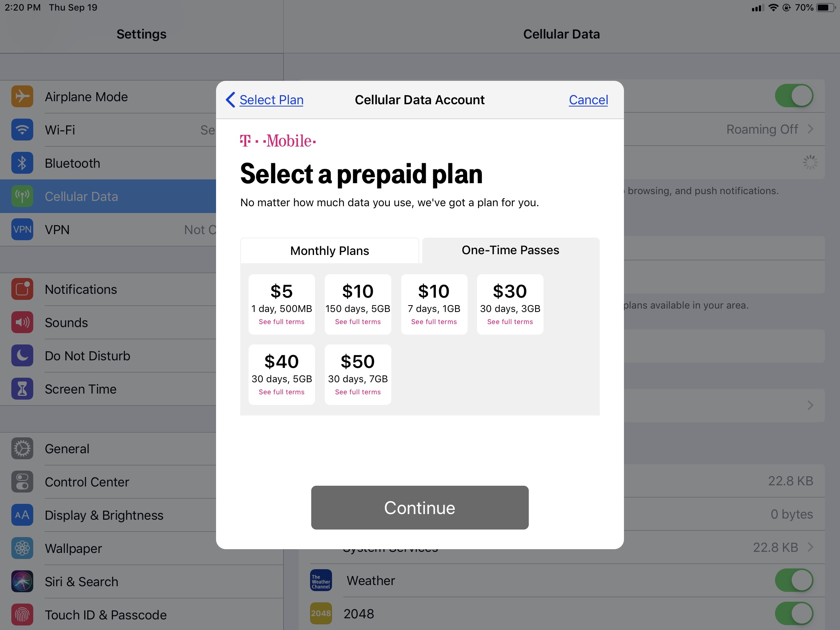This screenshot has height=630, width=840.
Task: Click the Weather Channel app icon
Action: 321,580
